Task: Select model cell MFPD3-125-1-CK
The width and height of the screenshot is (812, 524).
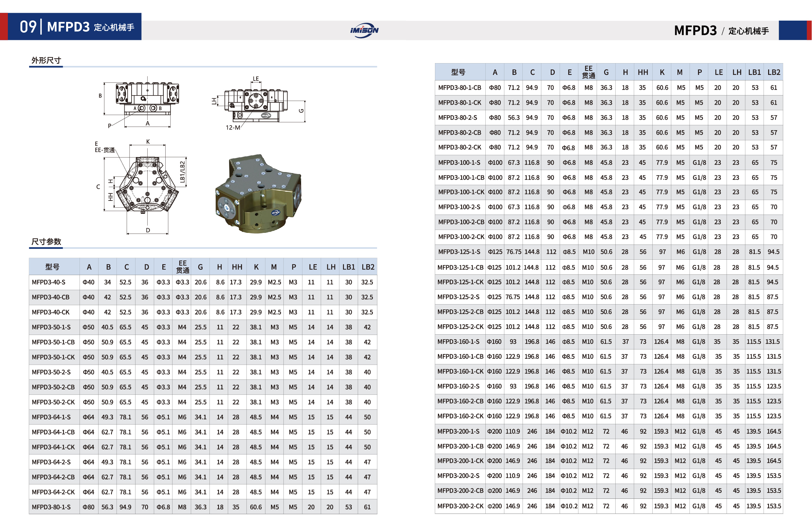Action: (x=460, y=282)
